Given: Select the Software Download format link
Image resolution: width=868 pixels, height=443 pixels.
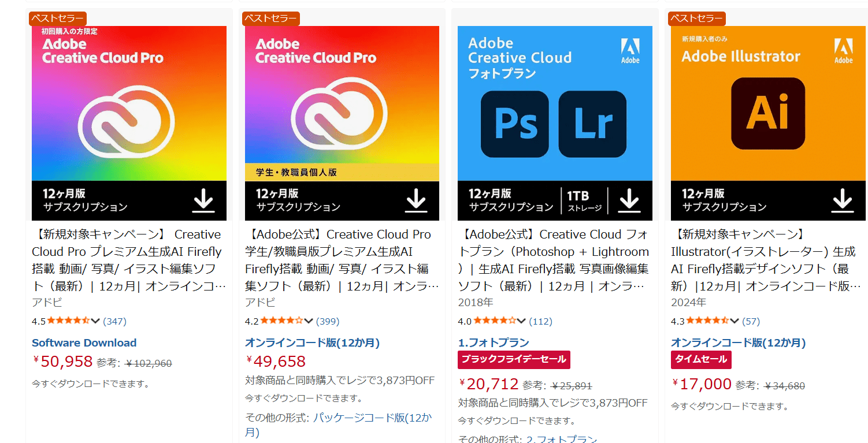Looking at the screenshot, I should pos(84,343).
